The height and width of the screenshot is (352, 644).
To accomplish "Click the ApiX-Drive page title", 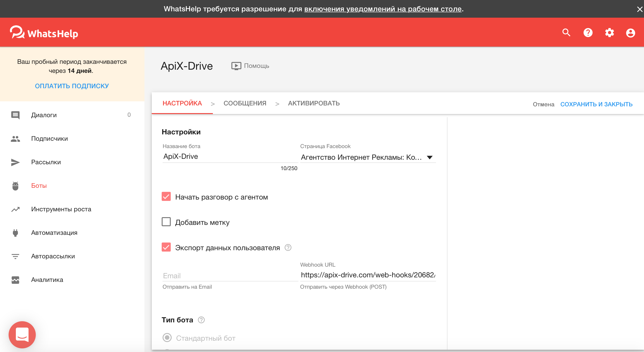I will [x=187, y=66].
